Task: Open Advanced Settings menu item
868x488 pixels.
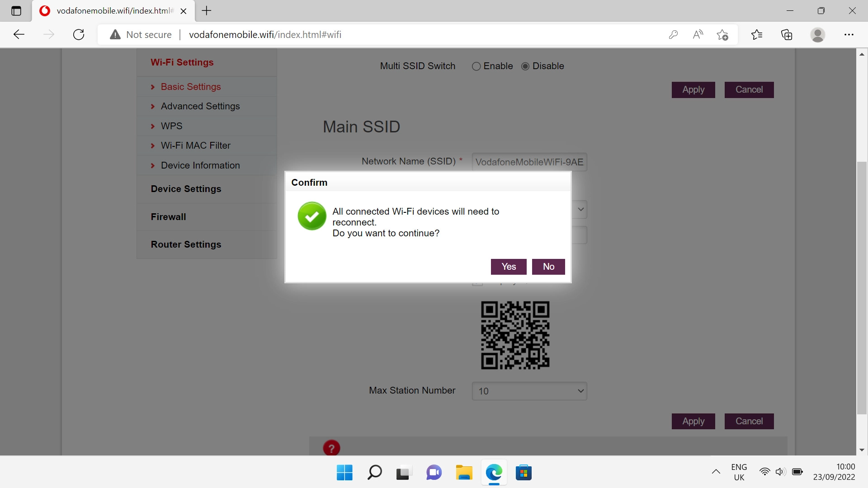Action: point(200,106)
